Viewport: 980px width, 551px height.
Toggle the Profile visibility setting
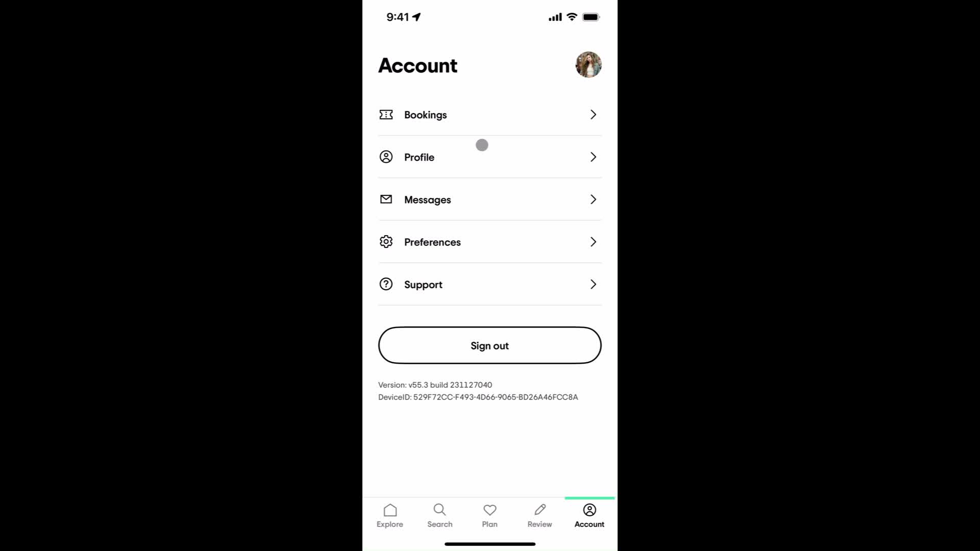pos(482,145)
